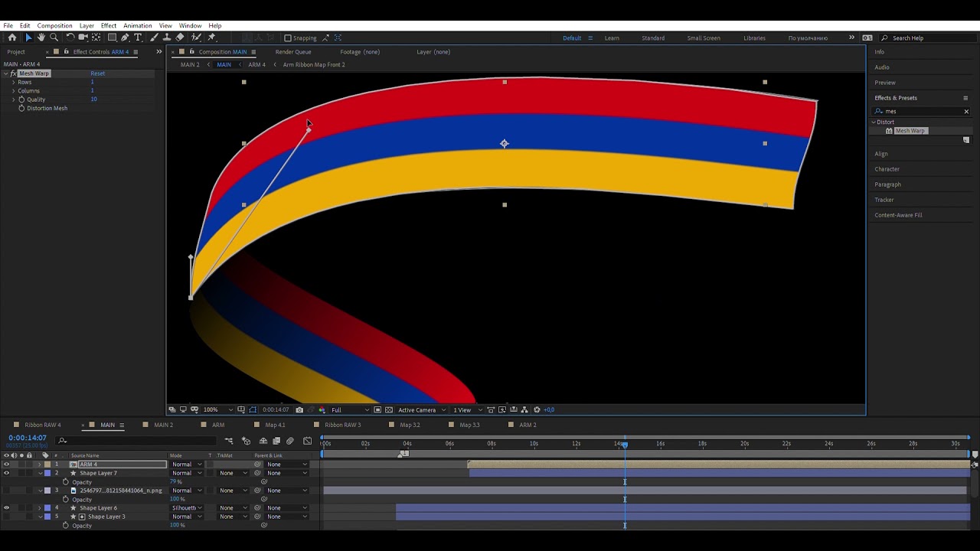This screenshot has height=551, width=980.
Task: Toggle the Mesh Warp fx effect switch
Action: 14,73
